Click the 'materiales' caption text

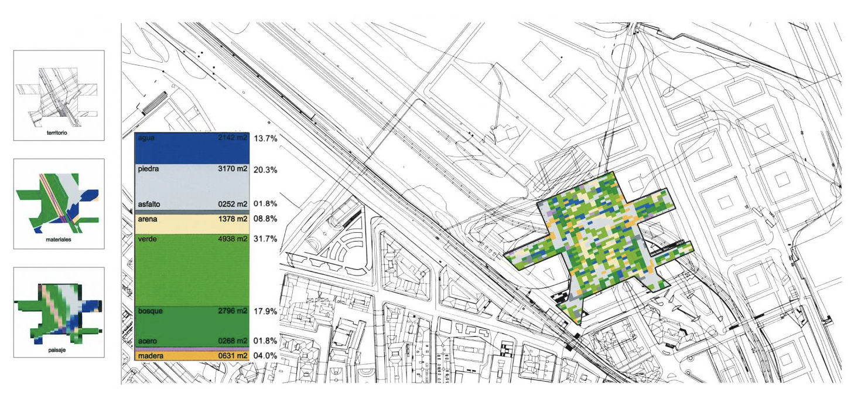click(x=59, y=240)
